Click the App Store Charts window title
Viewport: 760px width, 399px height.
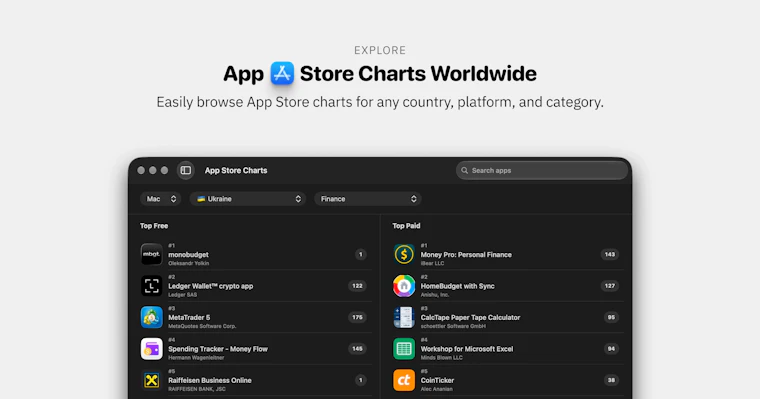[x=236, y=171]
